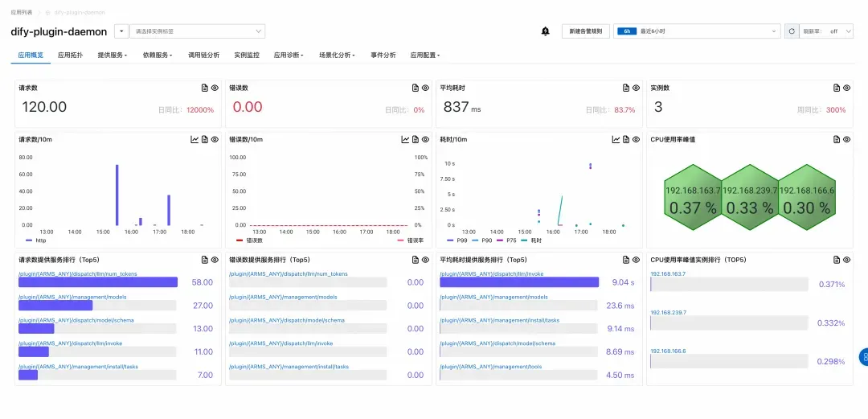Toggle eye icon on 请求数/10m panel

(215, 139)
